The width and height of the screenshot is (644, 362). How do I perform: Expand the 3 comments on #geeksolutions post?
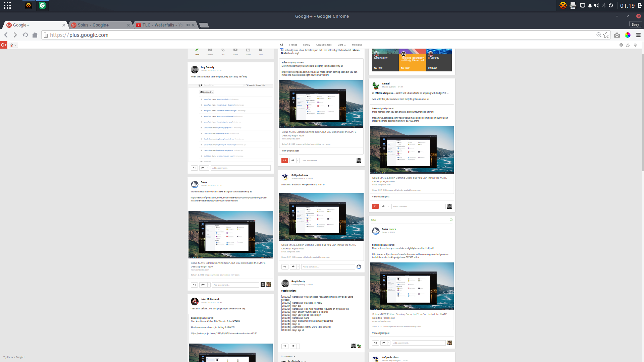288,356
